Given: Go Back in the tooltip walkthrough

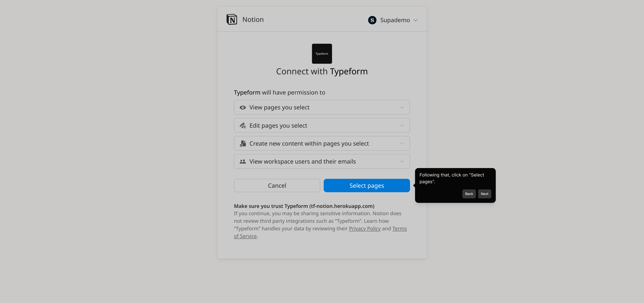Looking at the screenshot, I should point(469,194).
